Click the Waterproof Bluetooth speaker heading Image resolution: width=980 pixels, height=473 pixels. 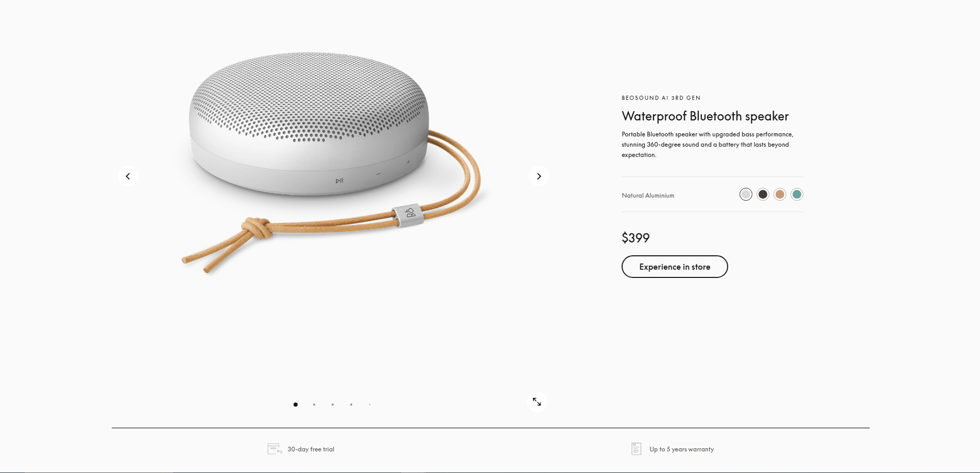(705, 116)
